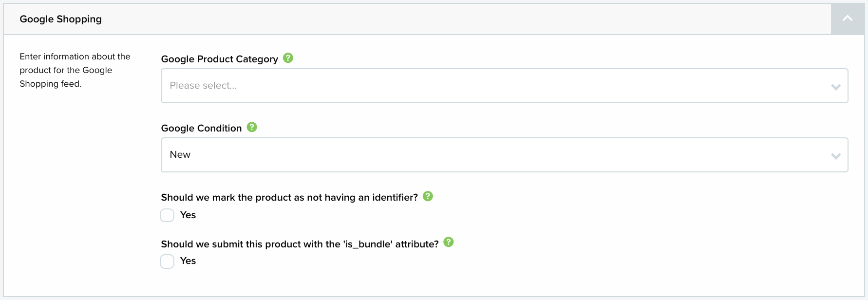This screenshot has height=300, width=868.
Task: Open the Google Condition dropdown showing New
Action: [x=505, y=155]
